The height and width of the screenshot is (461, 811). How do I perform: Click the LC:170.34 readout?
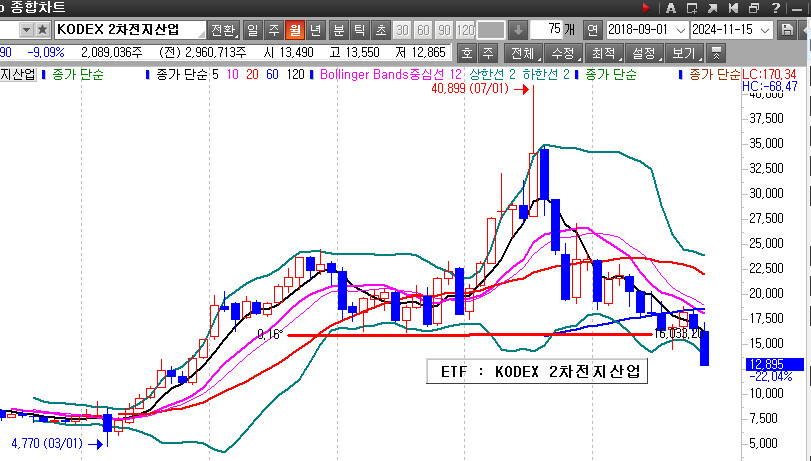point(770,74)
